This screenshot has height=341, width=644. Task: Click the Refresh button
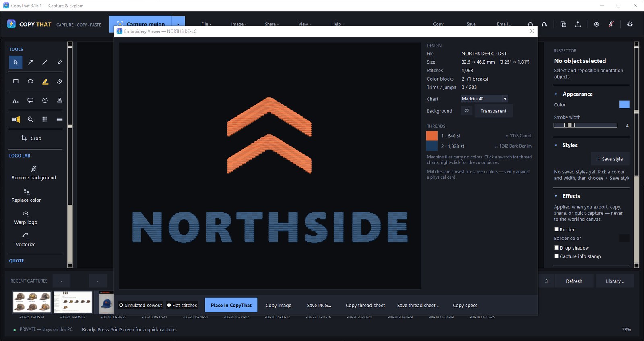click(x=574, y=281)
